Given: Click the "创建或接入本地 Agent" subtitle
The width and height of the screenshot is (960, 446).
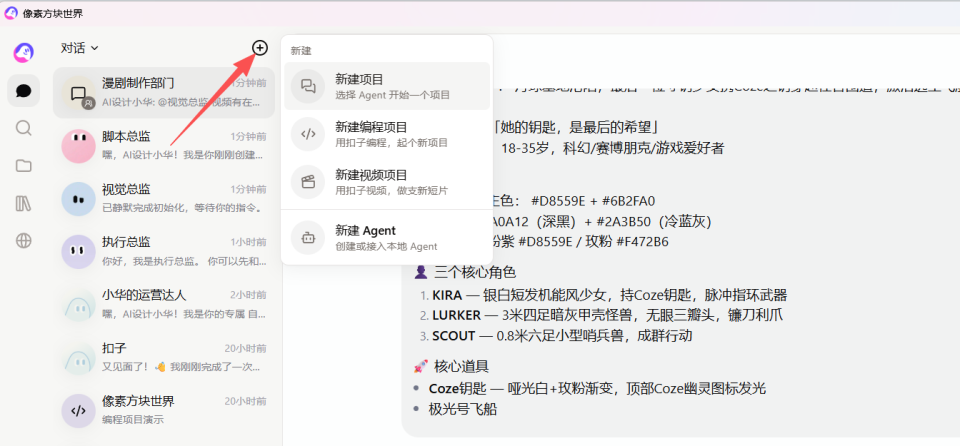Looking at the screenshot, I should coord(386,246).
